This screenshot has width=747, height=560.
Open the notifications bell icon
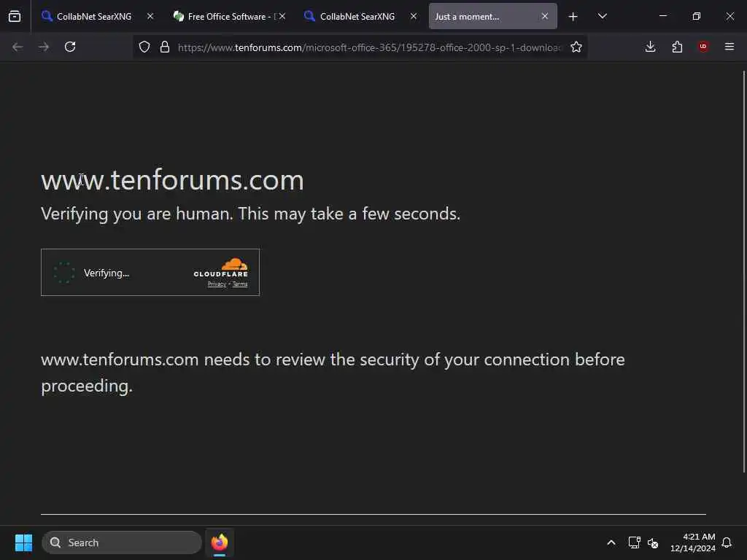click(x=727, y=542)
